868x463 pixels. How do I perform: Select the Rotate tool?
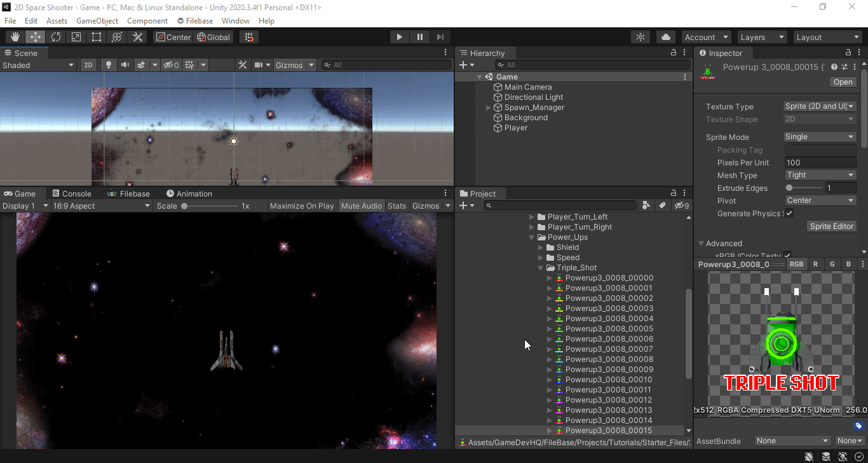tap(56, 37)
